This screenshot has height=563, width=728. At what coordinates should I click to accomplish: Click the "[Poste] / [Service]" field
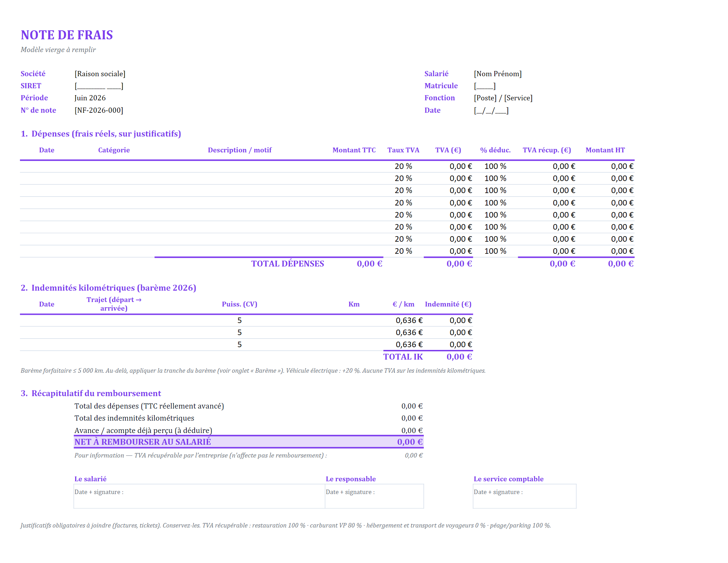[x=503, y=98]
